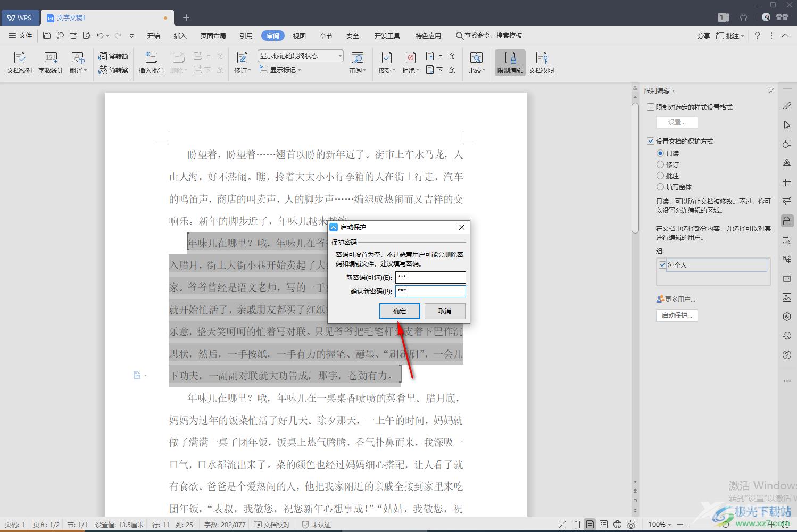Click 取消 in the 启动保护 dialog
Viewport: 797px width, 532px height.
(x=445, y=311)
